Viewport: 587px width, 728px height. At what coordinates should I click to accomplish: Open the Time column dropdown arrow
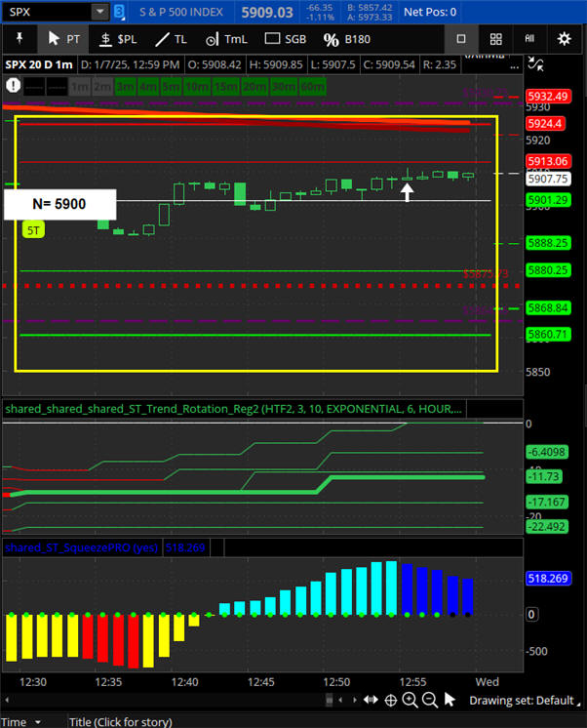(38, 722)
